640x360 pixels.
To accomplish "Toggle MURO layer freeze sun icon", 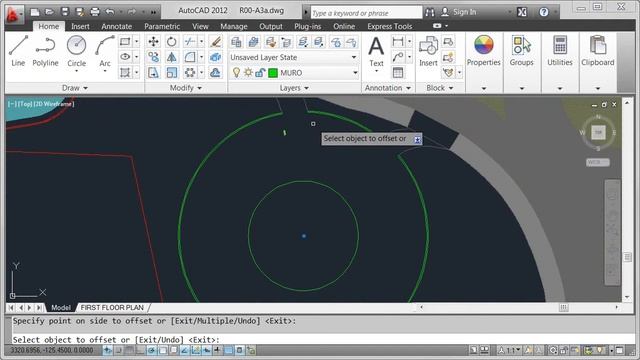I will point(248,73).
